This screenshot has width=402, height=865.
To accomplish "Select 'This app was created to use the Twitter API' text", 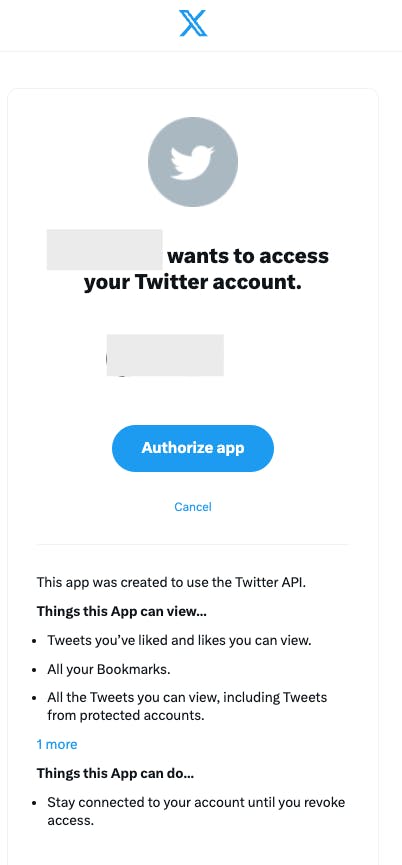I will (171, 581).
